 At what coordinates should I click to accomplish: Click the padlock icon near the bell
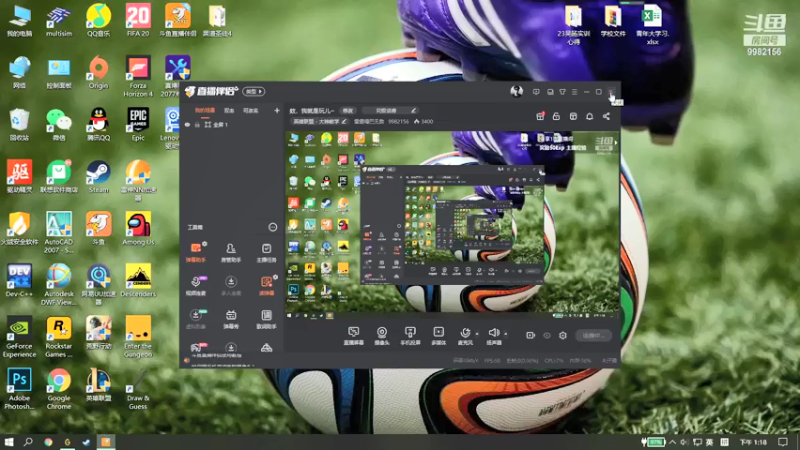pos(556,116)
